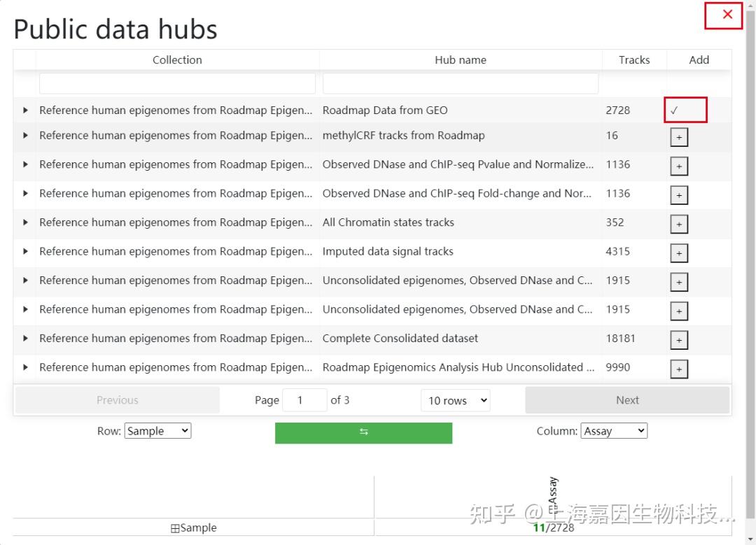This screenshot has width=756, height=545.
Task: Expand the methylCRF tracks row details
Action: coord(25,136)
